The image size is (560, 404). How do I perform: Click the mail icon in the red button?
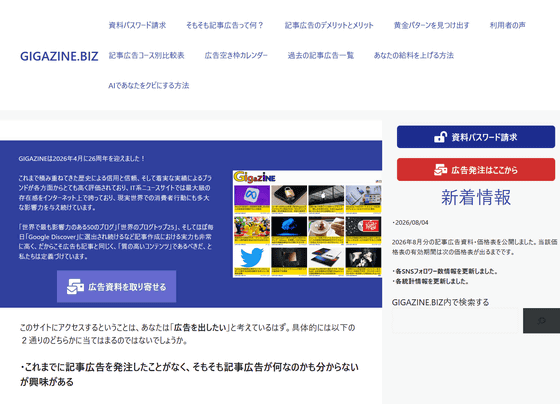440,170
